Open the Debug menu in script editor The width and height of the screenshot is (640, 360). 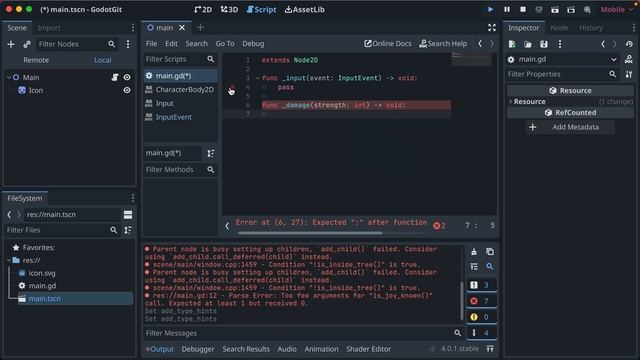click(253, 44)
